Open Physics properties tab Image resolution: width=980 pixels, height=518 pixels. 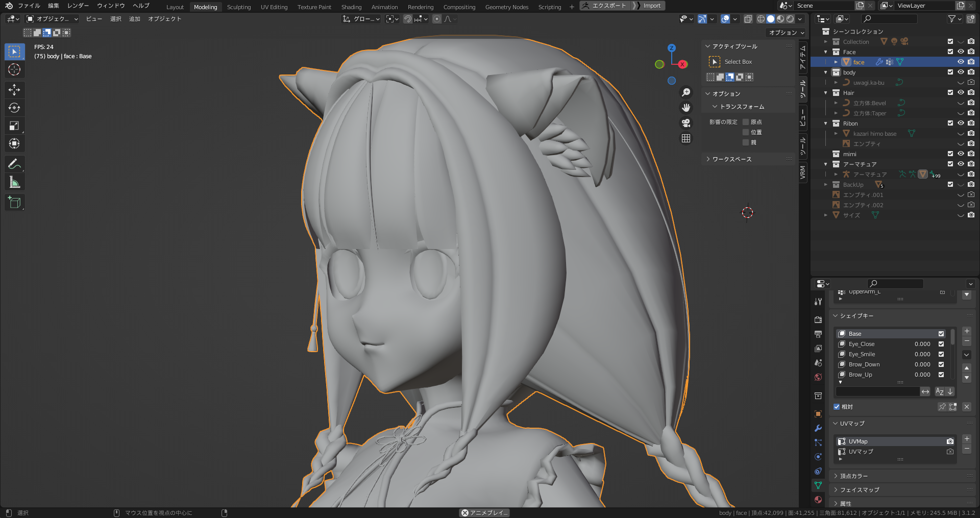pos(818,457)
